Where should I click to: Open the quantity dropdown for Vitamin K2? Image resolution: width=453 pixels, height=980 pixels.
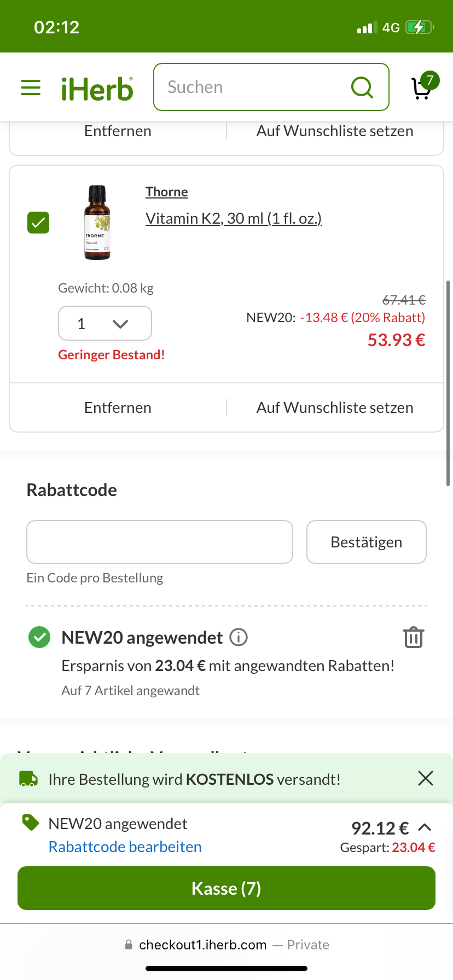click(105, 323)
